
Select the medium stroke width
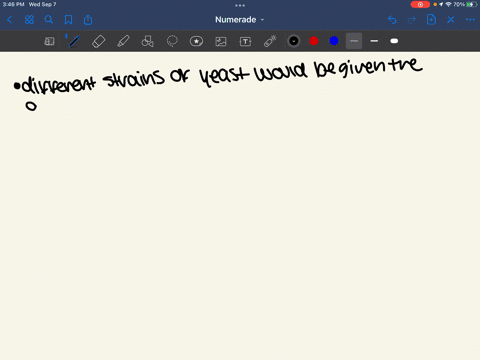[x=374, y=41]
